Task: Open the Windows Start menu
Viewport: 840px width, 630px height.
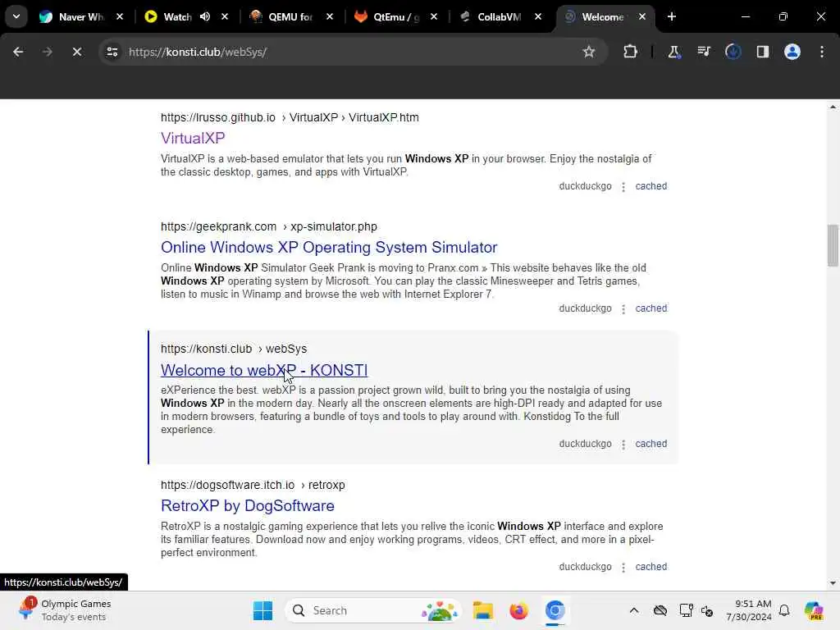Action: (262, 610)
